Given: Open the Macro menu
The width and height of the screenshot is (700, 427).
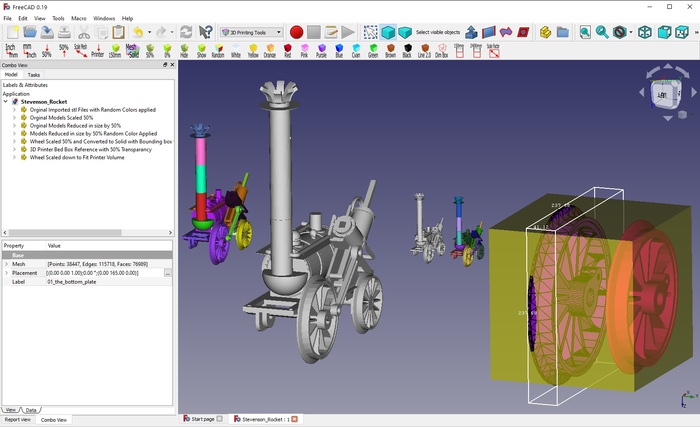Looking at the screenshot, I should pos(79,18).
